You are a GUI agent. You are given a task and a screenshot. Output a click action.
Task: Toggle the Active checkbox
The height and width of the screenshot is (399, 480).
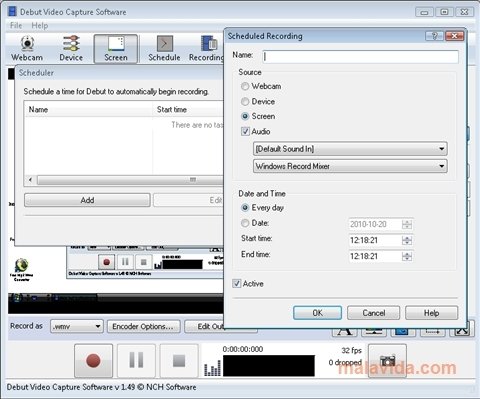point(236,284)
